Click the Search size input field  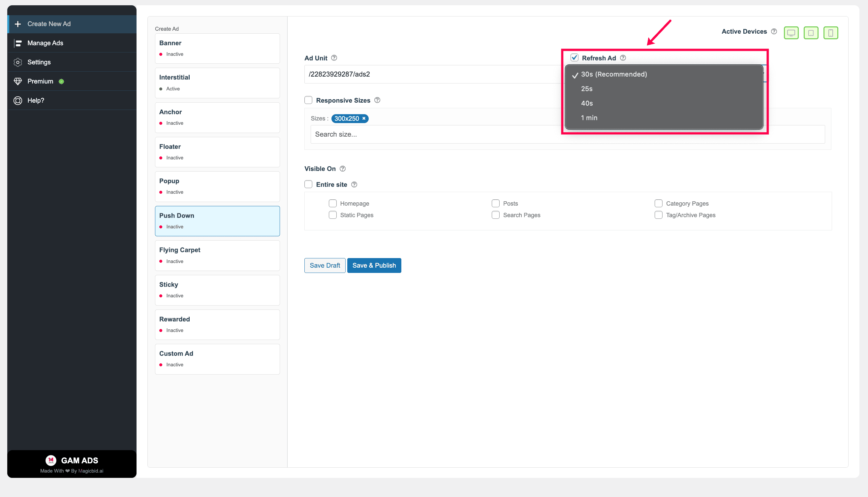tap(568, 135)
